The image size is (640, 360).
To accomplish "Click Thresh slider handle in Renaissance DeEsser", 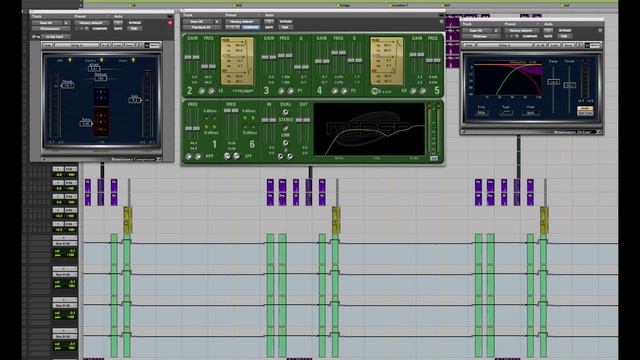I will [569, 85].
